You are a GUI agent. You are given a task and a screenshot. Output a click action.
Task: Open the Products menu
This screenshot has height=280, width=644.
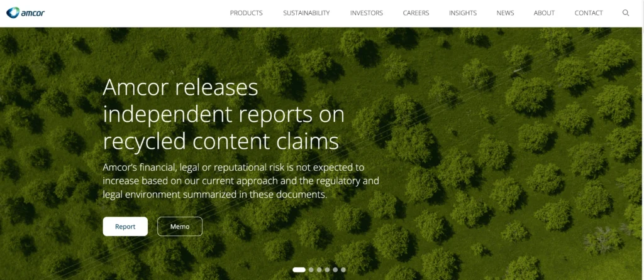coord(246,13)
